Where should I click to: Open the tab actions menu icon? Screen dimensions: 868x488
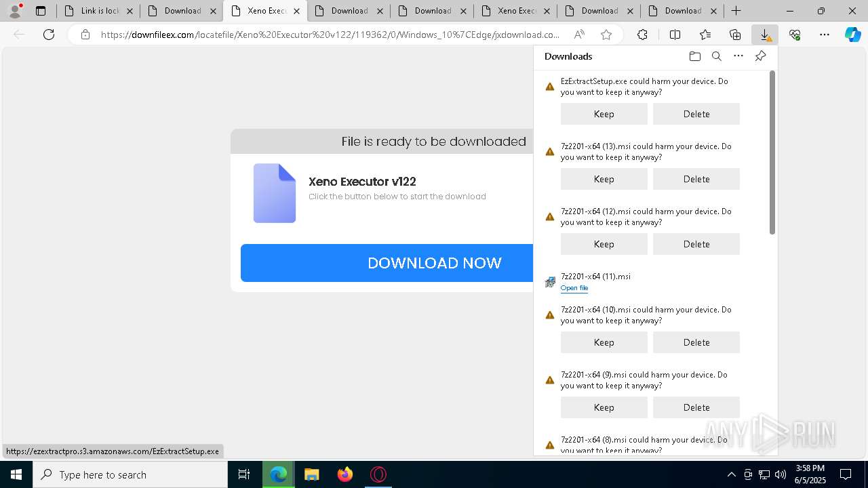click(x=41, y=11)
